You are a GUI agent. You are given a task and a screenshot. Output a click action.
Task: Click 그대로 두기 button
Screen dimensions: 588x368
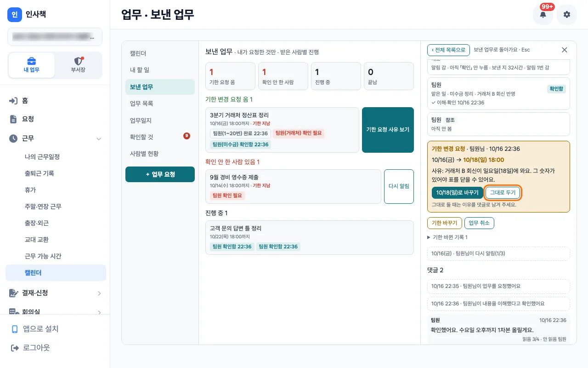(x=503, y=193)
